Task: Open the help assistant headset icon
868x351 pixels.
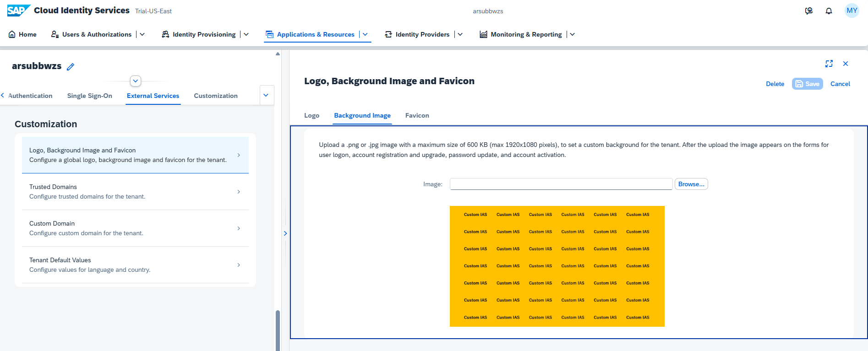Action: (809, 11)
